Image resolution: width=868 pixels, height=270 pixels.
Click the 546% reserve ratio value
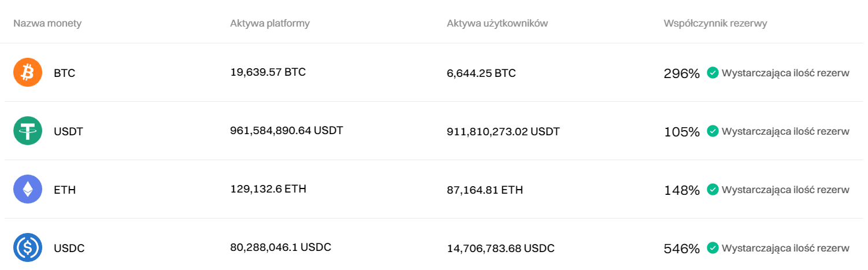tap(682, 249)
